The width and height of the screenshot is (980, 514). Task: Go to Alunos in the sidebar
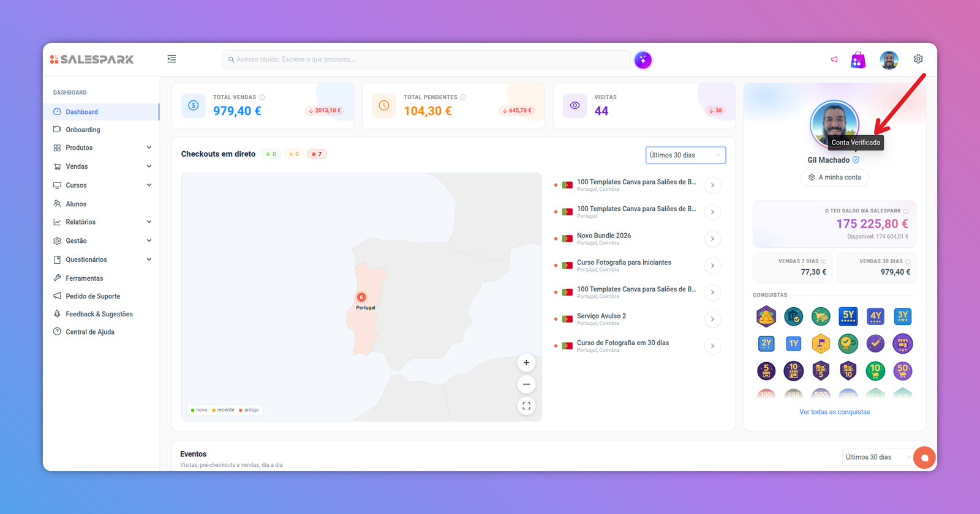(76, 204)
